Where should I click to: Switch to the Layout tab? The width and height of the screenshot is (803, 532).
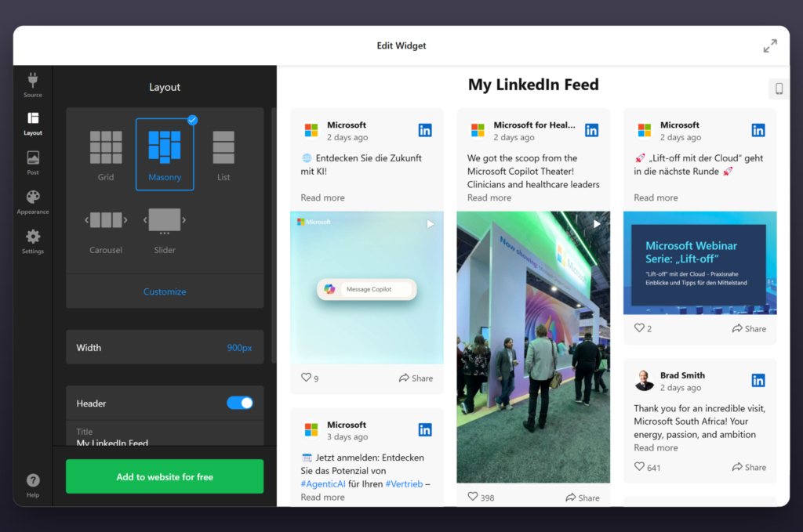coord(32,123)
